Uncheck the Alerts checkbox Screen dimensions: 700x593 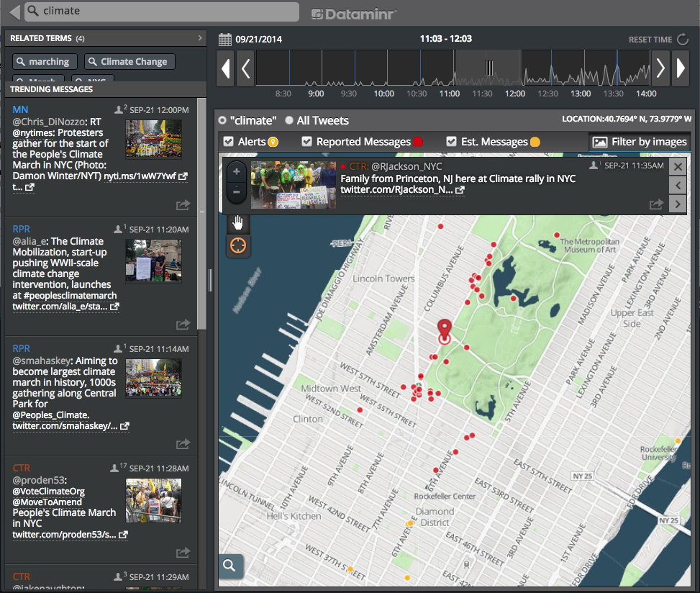[229, 142]
